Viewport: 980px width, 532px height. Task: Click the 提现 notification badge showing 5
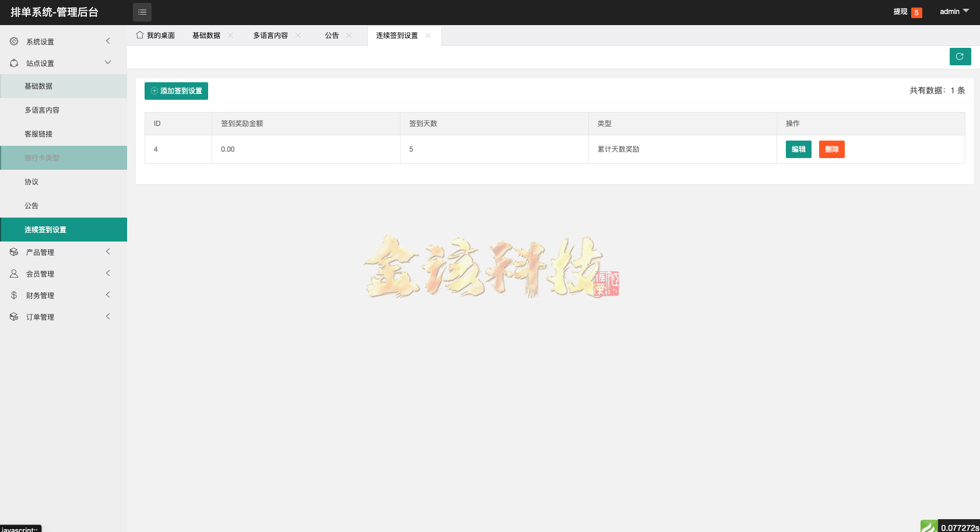(x=916, y=12)
